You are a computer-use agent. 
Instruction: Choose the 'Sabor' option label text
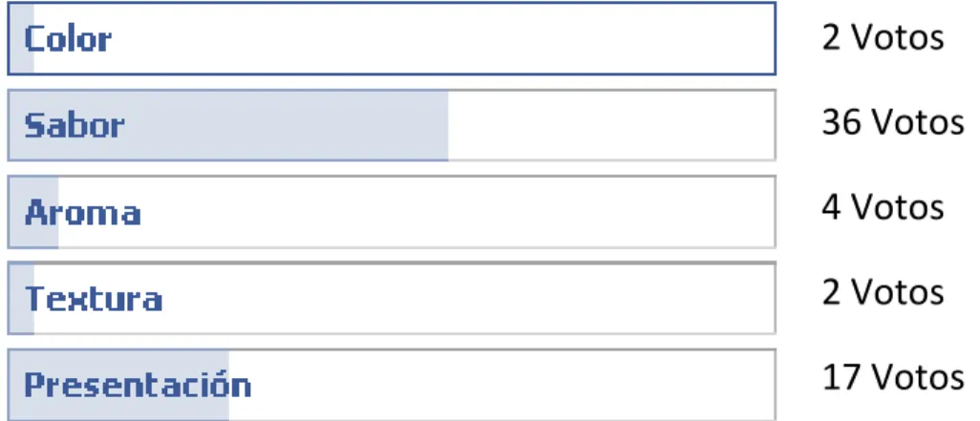(75, 125)
